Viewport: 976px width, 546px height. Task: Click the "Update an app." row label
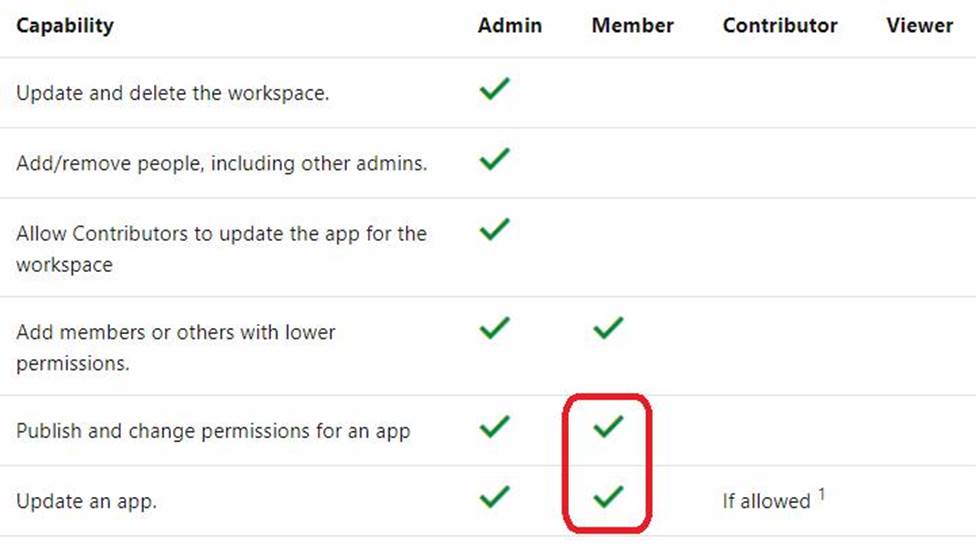(x=87, y=501)
